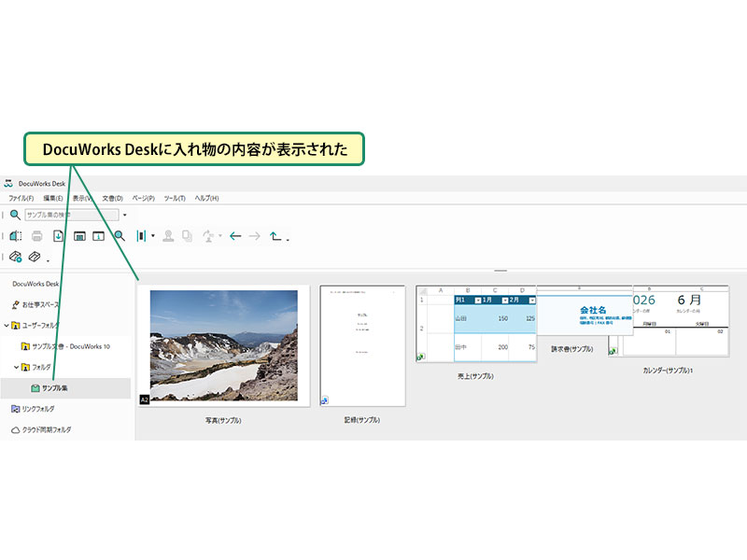
Task: Select the mountain photo thumbnail 写真(サンプル)
Action: [223, 345]
